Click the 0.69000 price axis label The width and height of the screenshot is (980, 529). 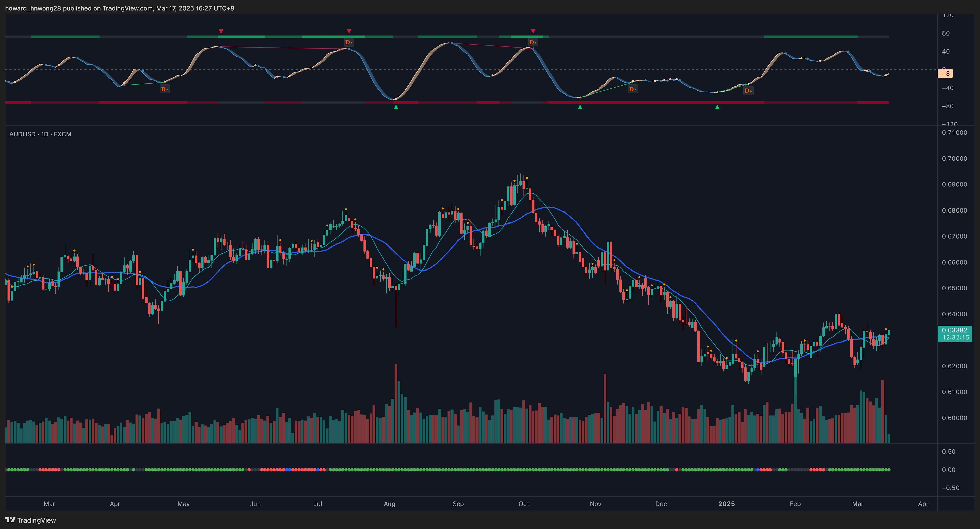[954, 184]
